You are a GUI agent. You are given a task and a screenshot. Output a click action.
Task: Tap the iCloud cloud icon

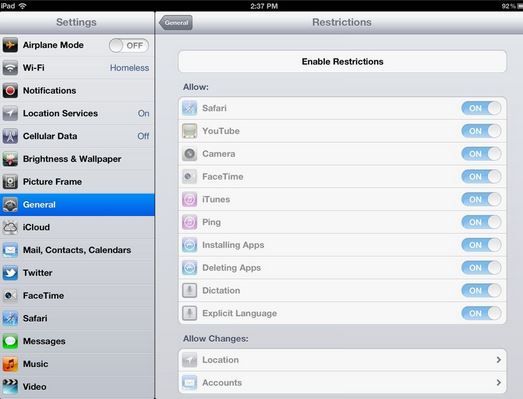(10, 228)
